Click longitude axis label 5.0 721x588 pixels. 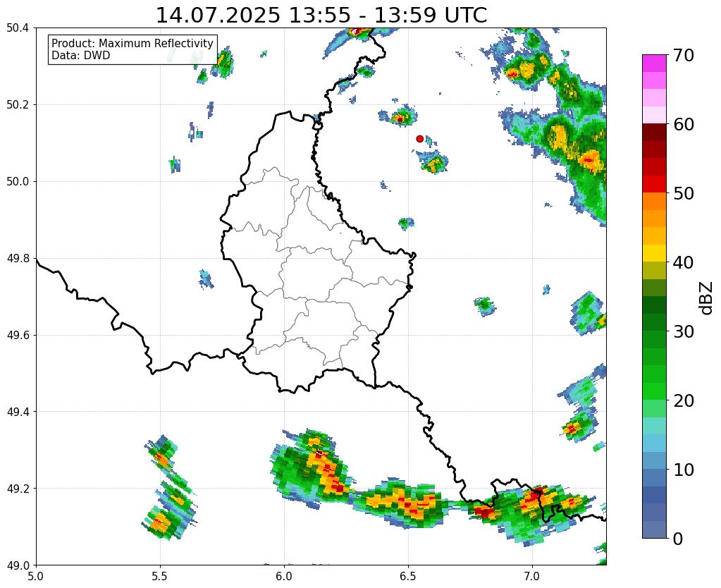pos(36,577)
